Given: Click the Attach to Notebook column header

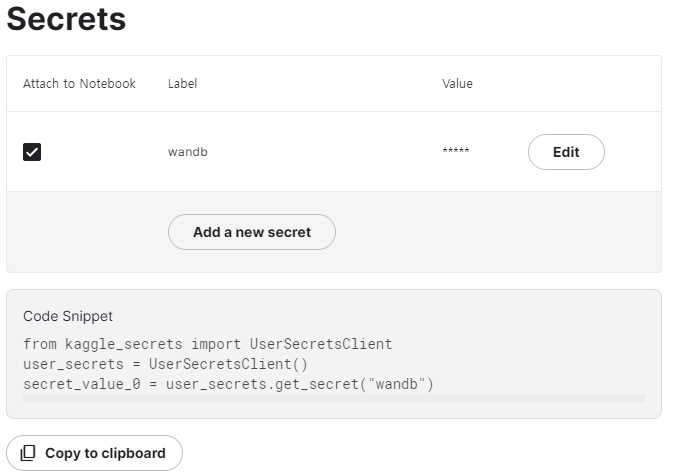Looking at the screenshot, I should [79, 84].
